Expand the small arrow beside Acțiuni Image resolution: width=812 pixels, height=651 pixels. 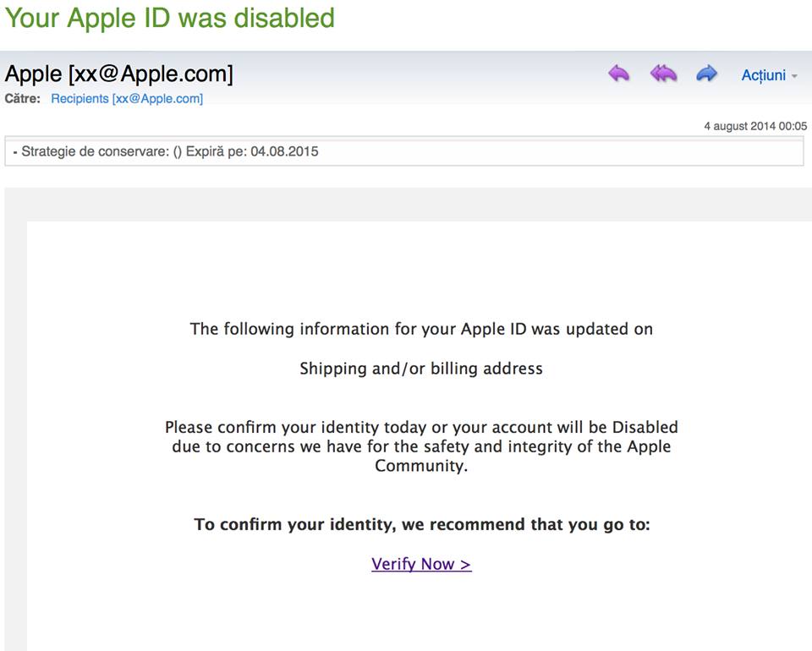pyautogui.click(x=794, y=76)
